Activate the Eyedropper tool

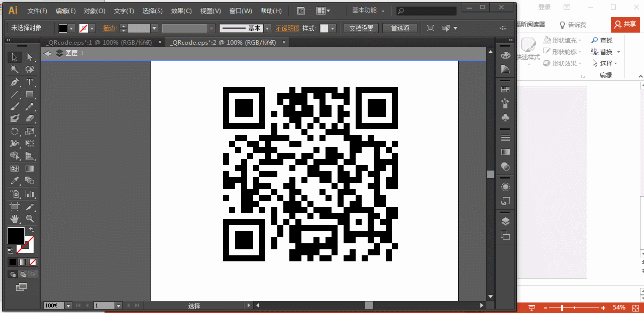pos(15,181)
